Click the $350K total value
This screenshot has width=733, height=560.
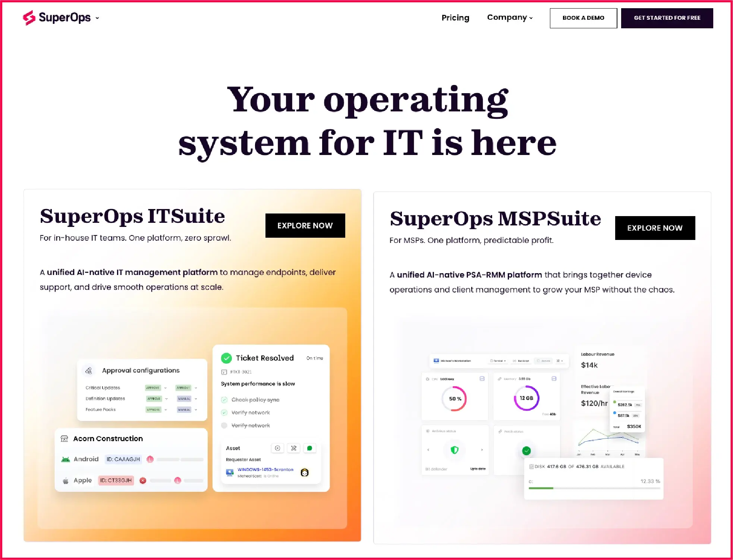pyautogui.click(x=634, y=426)
